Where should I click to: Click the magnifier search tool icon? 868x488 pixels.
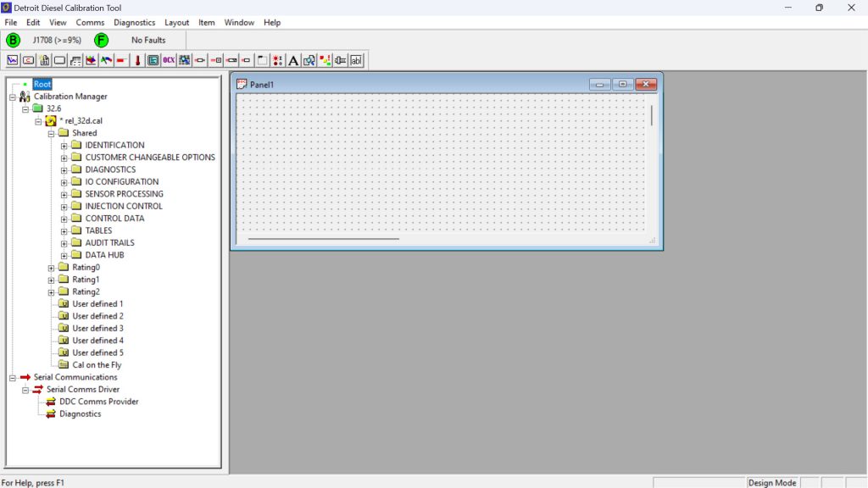(x=309, y=60)
